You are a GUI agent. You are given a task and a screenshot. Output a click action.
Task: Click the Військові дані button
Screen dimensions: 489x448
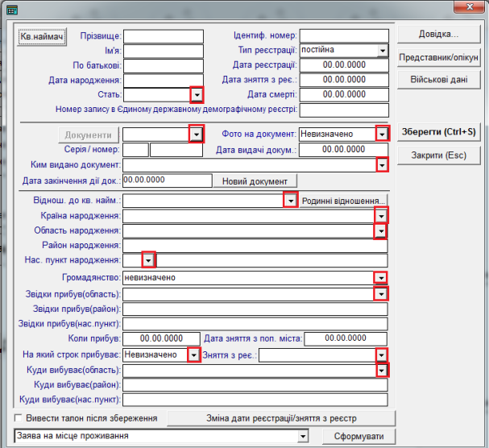[x=438, y=80]
